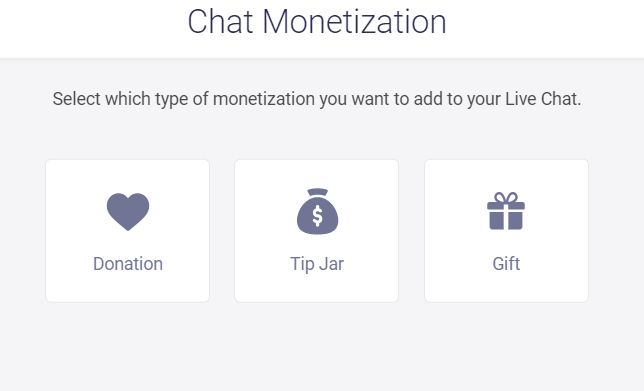Viewport: 644px width, 391px height.
Task: Click the Gift text label
Action: (x=506, y=264)
